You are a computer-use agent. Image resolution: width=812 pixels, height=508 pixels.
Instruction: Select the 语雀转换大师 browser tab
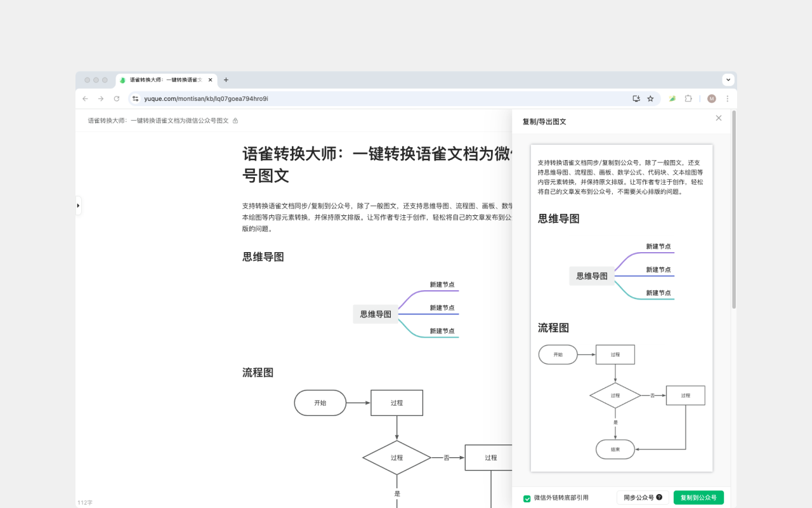(166, 80)
